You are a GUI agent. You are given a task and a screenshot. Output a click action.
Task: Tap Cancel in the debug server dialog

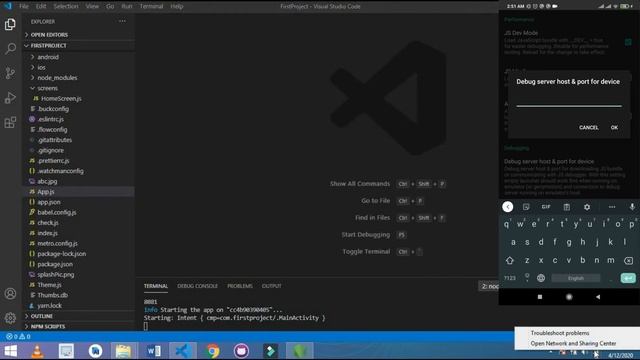coord(589,127)
